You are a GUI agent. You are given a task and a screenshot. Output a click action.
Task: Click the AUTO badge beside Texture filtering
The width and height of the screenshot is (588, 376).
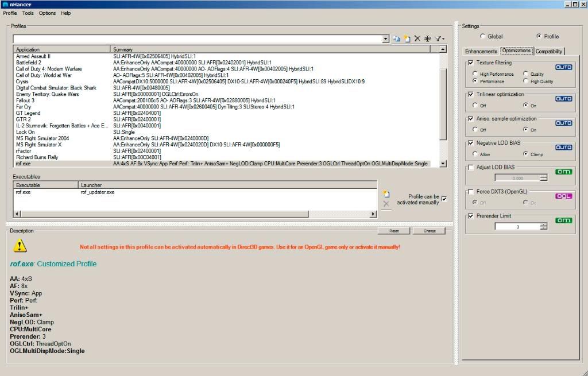pos(564,67)
